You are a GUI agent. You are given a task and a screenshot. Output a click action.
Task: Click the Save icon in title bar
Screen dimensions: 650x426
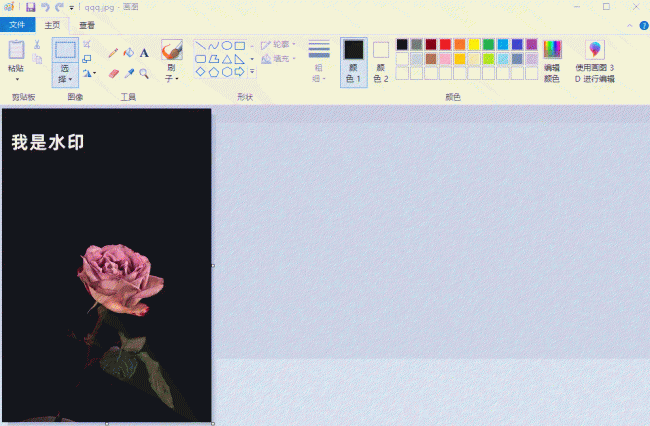pyautogui.click(x=31, y=7)
